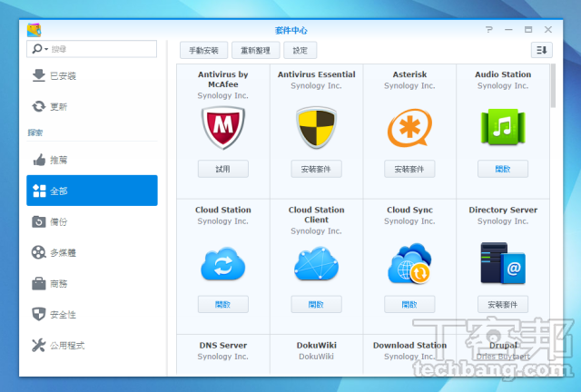Image resolution: width=581 pixels, height=392 pixels.
Task: Click the Directory Server icon
Action: click(502, 264)
